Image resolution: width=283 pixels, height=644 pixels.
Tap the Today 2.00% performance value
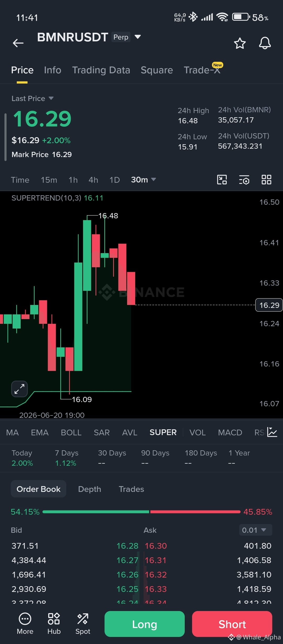[22, 463]
